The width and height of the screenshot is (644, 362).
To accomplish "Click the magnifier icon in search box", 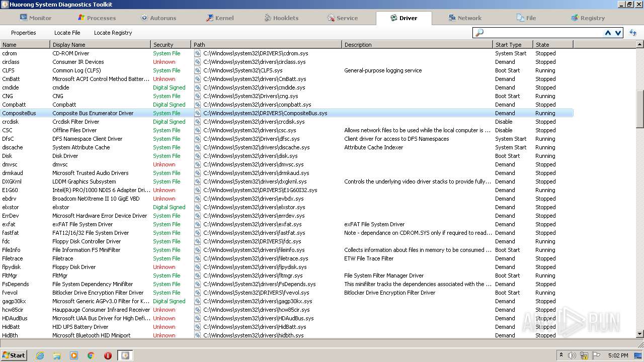I will tap(479, 33).
